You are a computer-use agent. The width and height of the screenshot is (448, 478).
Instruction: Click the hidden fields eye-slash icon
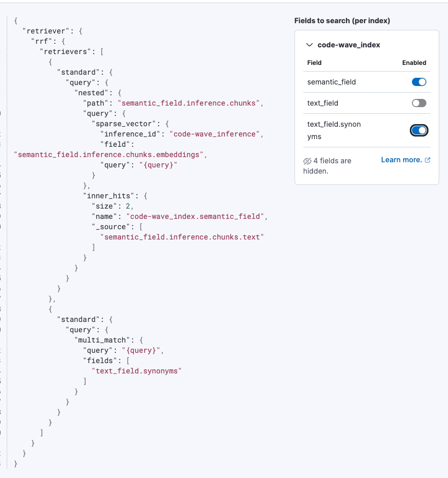[x=307, y=161]
